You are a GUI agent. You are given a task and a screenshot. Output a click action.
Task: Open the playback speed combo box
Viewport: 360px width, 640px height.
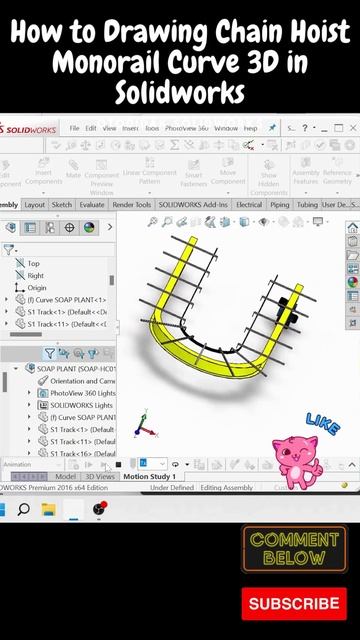153,464
